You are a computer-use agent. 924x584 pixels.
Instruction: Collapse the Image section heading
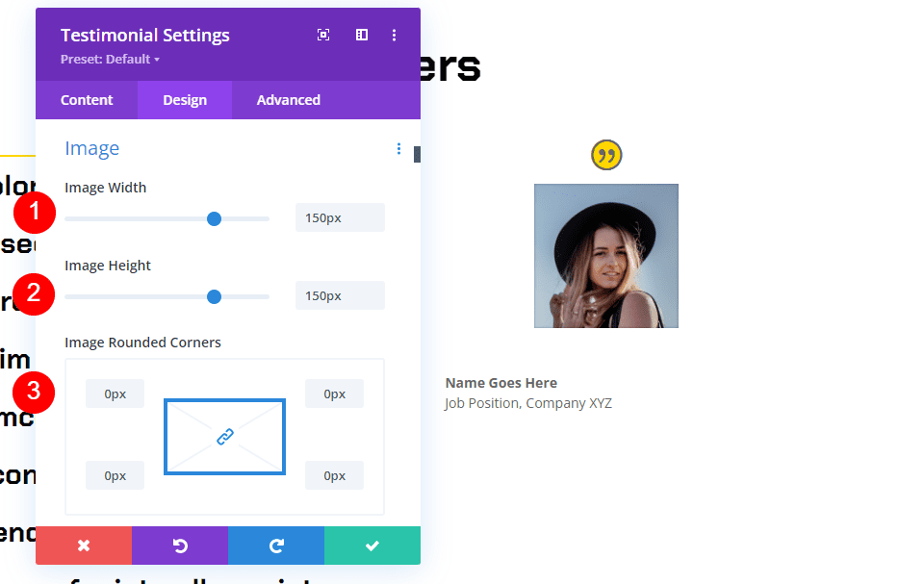(91, 148)
